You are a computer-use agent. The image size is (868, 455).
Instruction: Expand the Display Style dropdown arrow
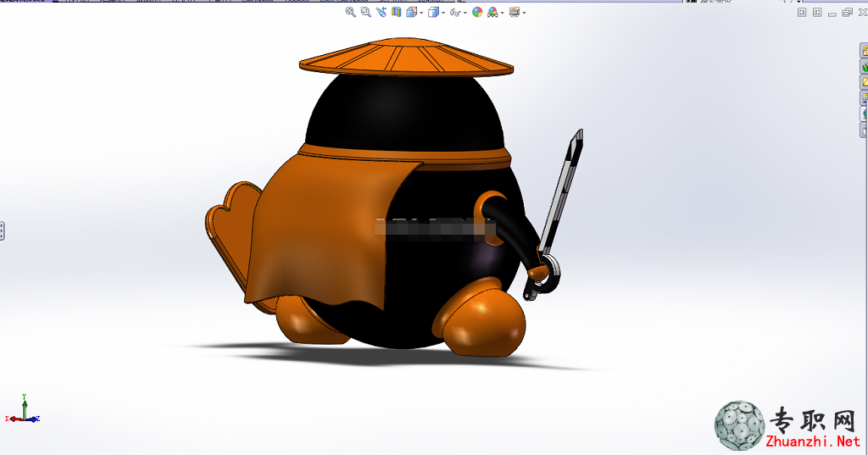tap(442, 13)
